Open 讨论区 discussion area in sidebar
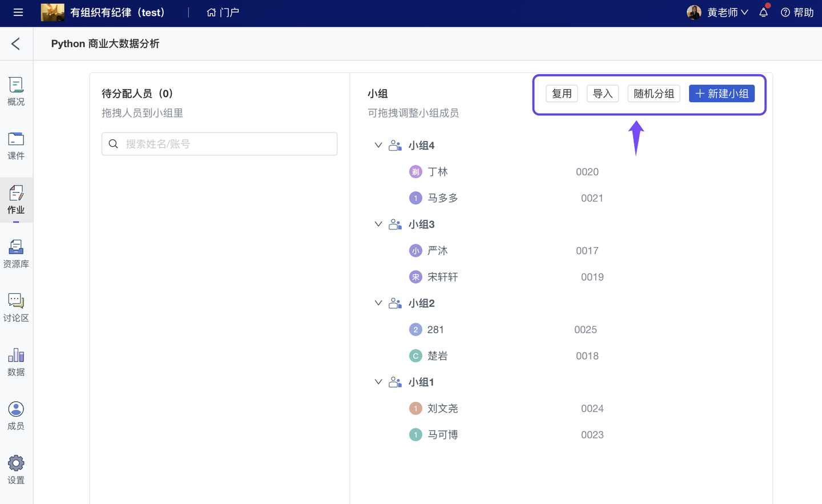 (16, 308)
